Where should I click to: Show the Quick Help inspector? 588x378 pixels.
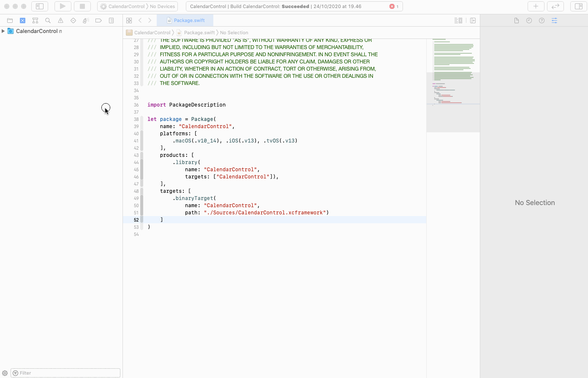[x=542, y=20]
